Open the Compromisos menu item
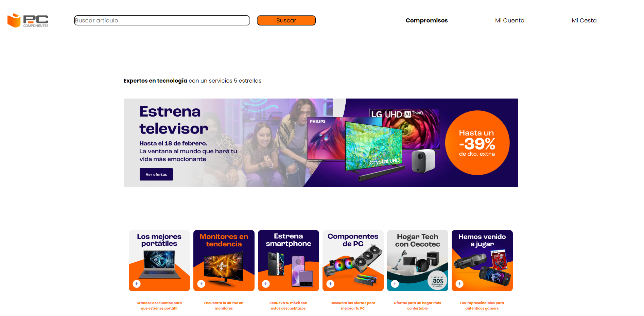Viewport: 644px width, 316px height. 427,20
